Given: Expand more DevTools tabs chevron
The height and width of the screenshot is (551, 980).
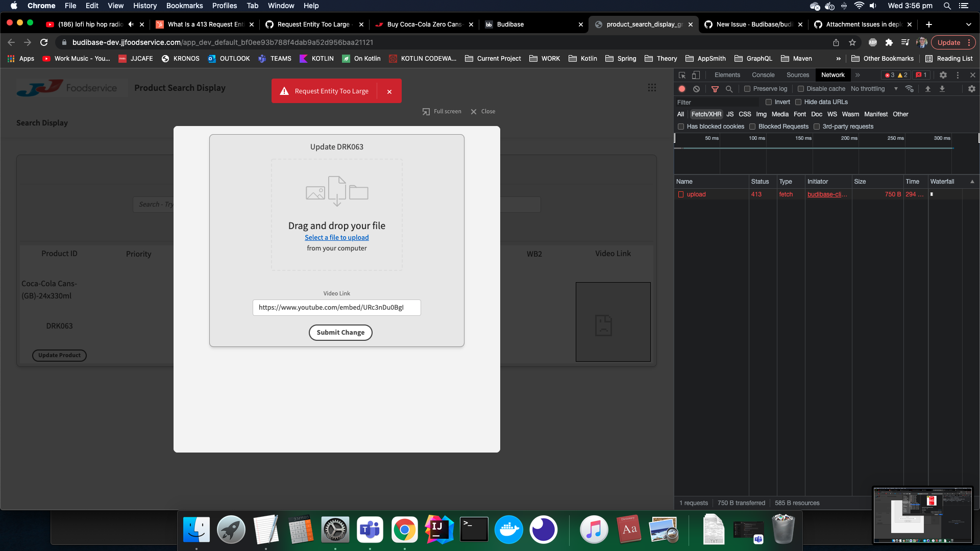Looking at the screenshot, I should pyautogui.click(x=858, y=75).
